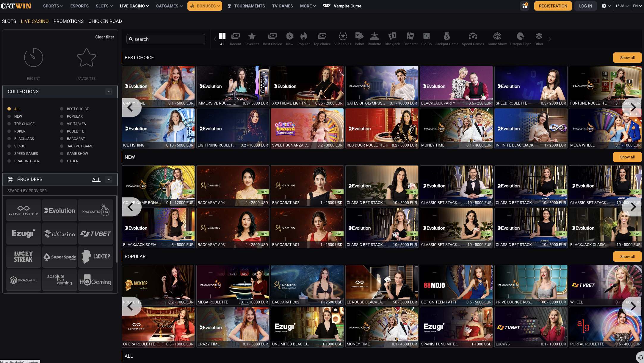644x363 pixels.
Task: Filter by Winfinity provider logo
Action: click(x=23, y=210)
